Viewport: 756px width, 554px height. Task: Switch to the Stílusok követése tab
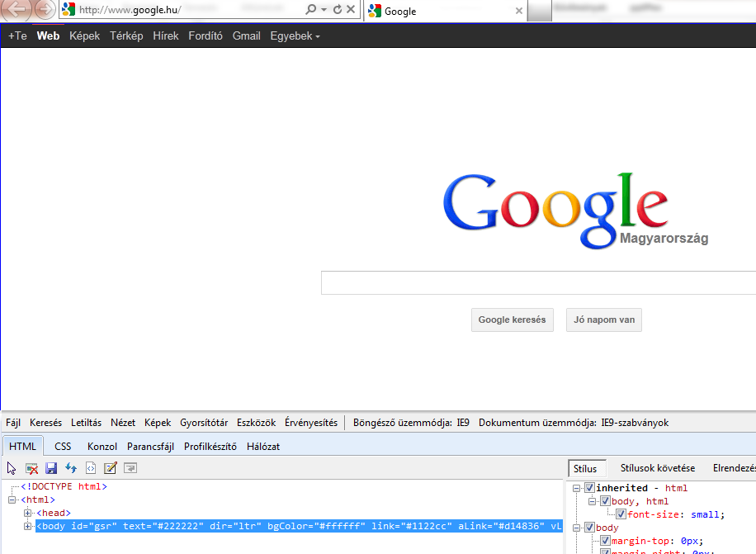coord(658,468)
